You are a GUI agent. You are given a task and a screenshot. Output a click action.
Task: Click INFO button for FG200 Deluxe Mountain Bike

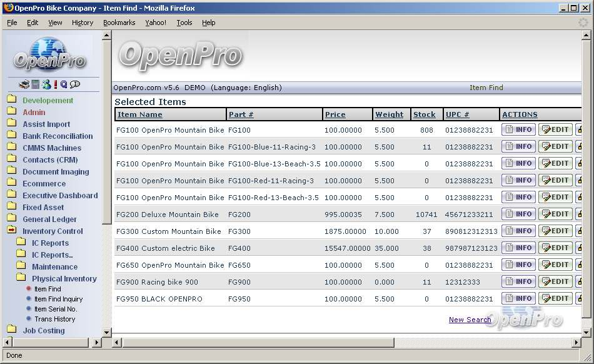(518, 214)
